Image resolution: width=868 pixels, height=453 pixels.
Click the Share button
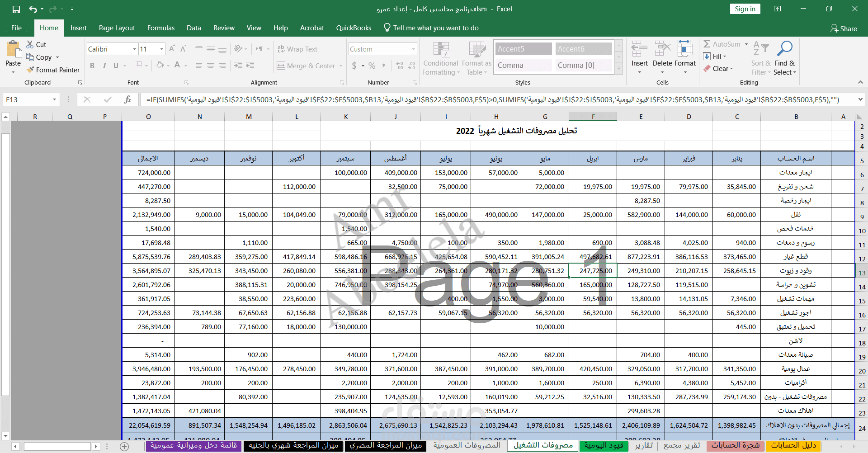tap(844, 28)
